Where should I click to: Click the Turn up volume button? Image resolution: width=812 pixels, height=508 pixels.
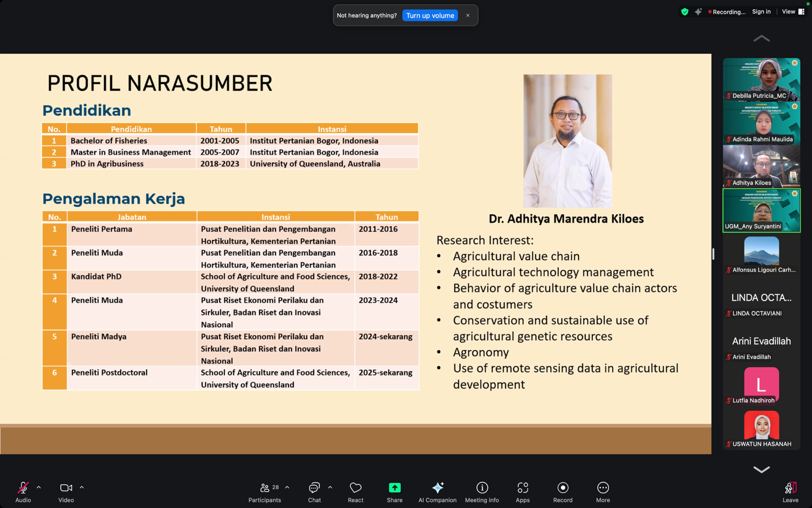pos(430,15)
